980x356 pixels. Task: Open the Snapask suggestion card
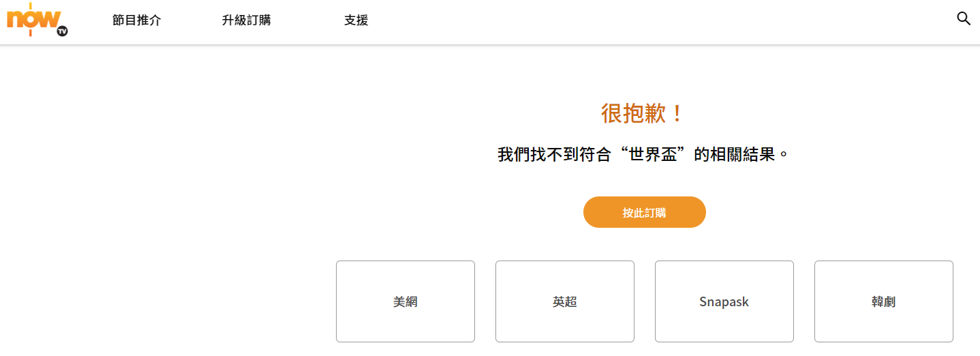[724, 301]
